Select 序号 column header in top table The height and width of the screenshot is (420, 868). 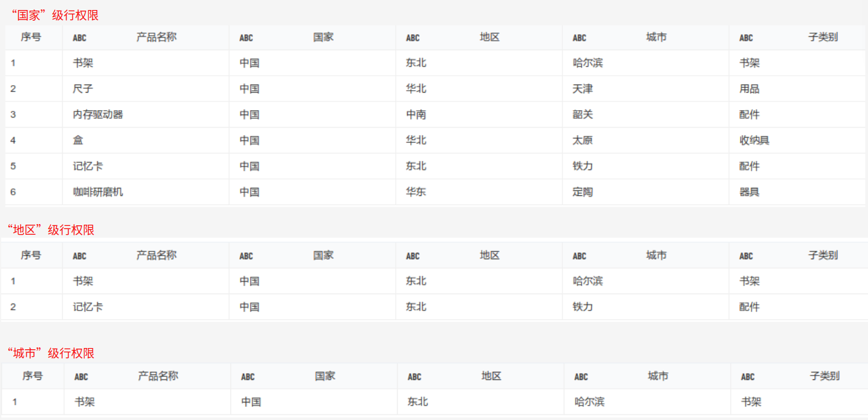[31, 37]
